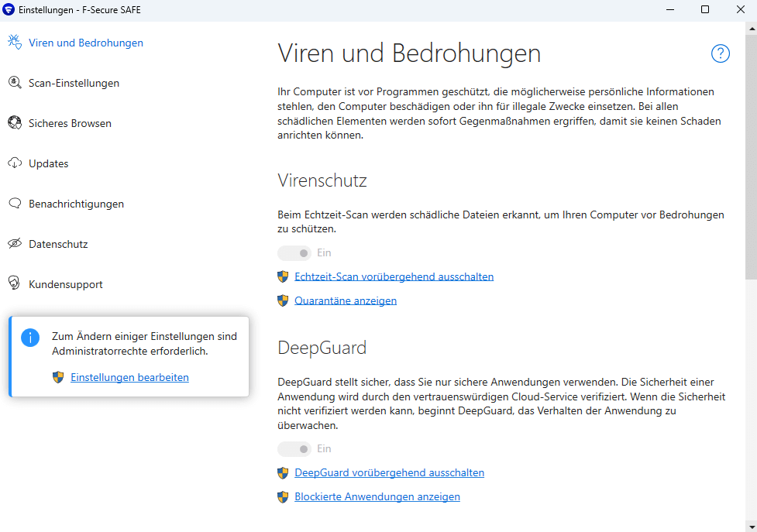Image resolution: width=757 pixels, height=532 pixels.
Task: Toggle the DeepGuard switch
Action: point(294,449)
